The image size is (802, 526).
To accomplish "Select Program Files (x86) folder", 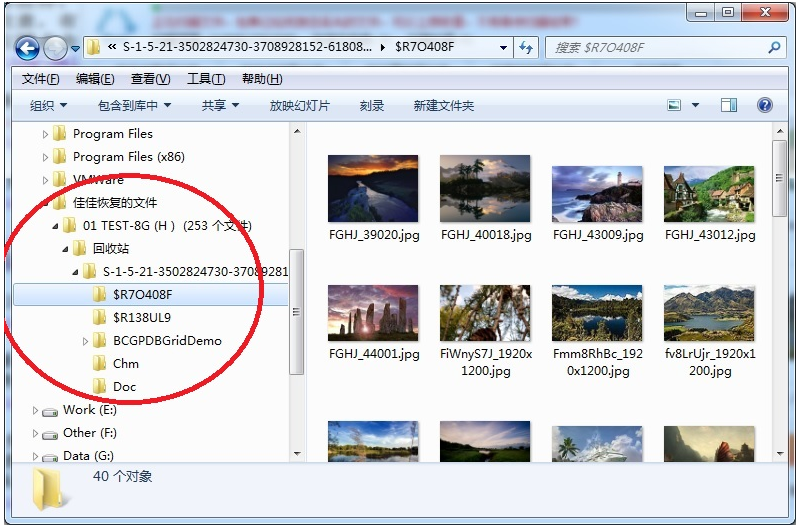I will pos(119,157).
